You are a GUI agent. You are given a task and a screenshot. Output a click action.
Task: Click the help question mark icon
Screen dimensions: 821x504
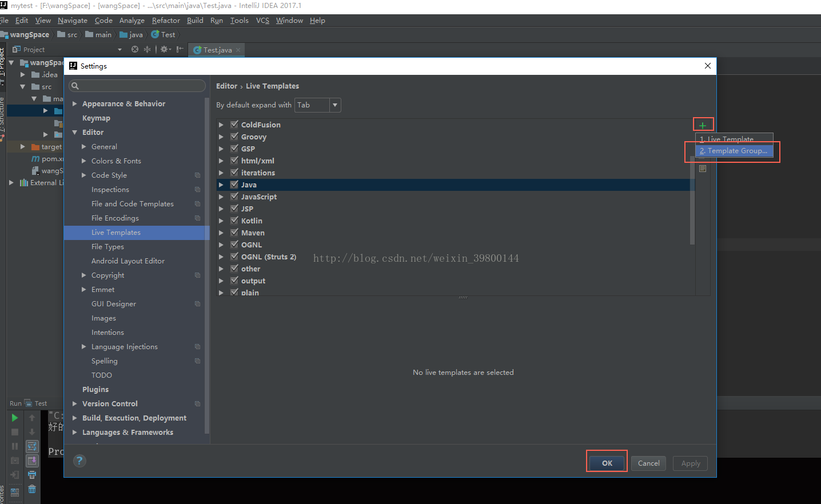coord(79,461)
